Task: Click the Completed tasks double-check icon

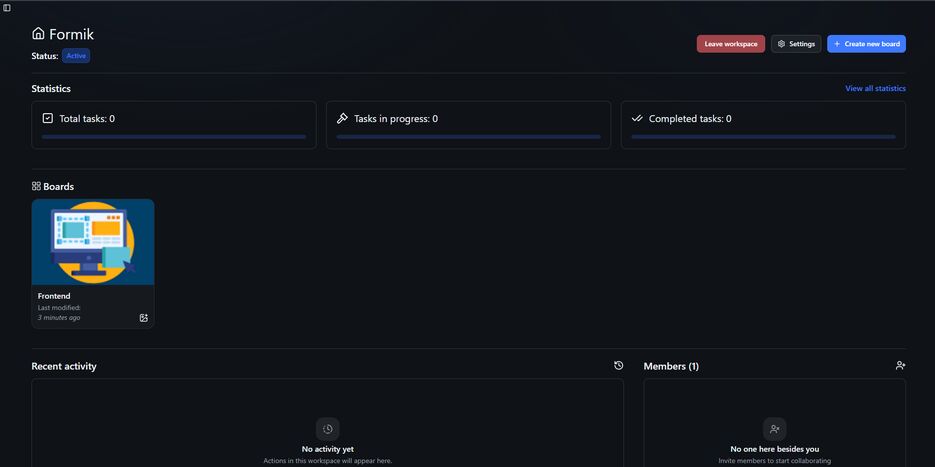Action: pos(637,118)
